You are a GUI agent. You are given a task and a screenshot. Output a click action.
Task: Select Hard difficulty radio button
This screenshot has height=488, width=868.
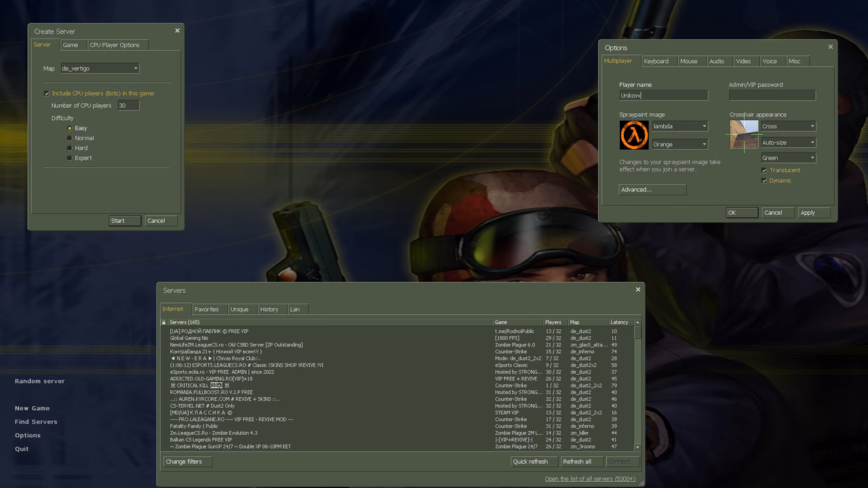pyautogui.click(x=69, y=148)
